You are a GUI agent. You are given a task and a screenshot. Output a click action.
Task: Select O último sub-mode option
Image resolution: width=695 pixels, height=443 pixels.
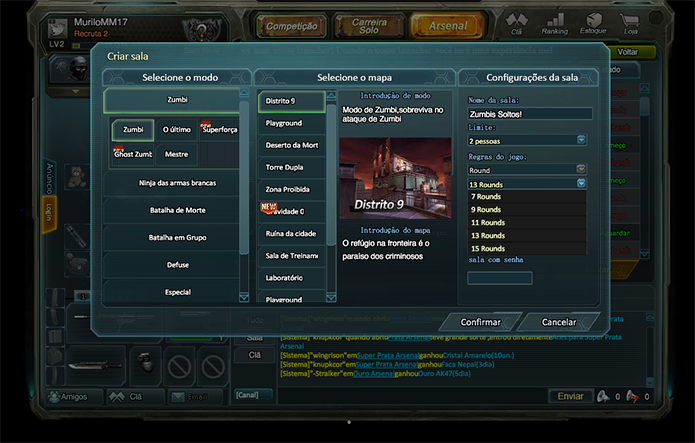click(x=176, y=129)
